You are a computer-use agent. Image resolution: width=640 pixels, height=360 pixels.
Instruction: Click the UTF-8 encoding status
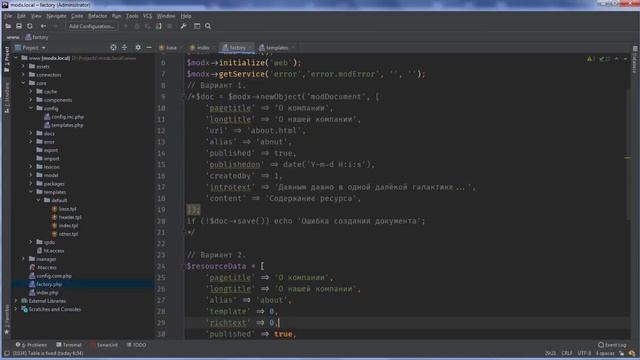coord(584,353)
